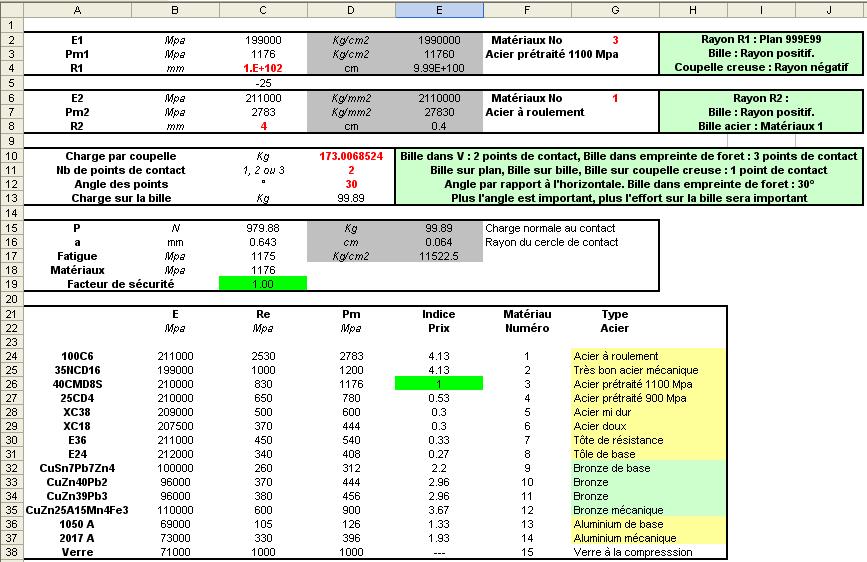
Task: Select the 1050 A E value 69000
Action: coord(175,524)
